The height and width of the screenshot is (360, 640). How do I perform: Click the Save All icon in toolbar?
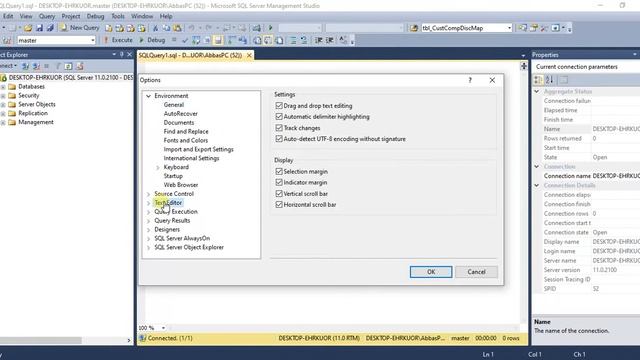[50, 28]
